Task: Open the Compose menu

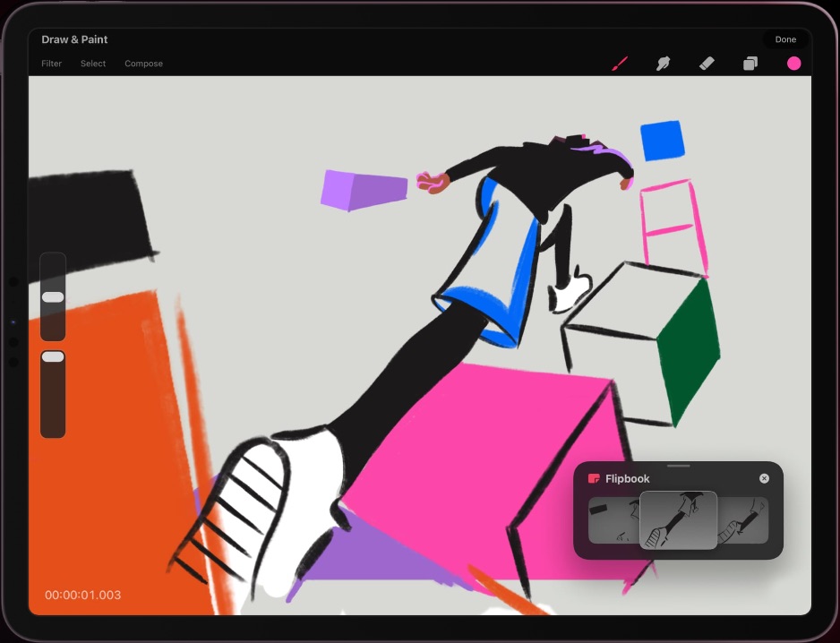Action: coord(143,64)
